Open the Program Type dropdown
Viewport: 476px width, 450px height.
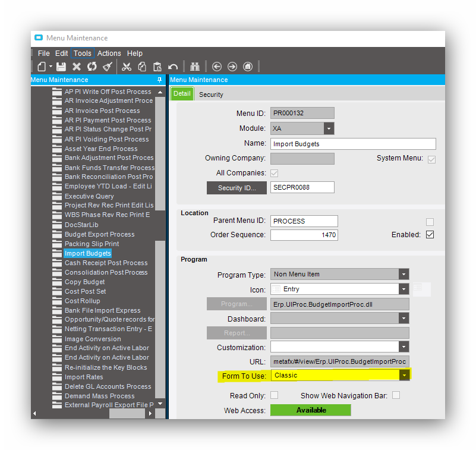404,274
